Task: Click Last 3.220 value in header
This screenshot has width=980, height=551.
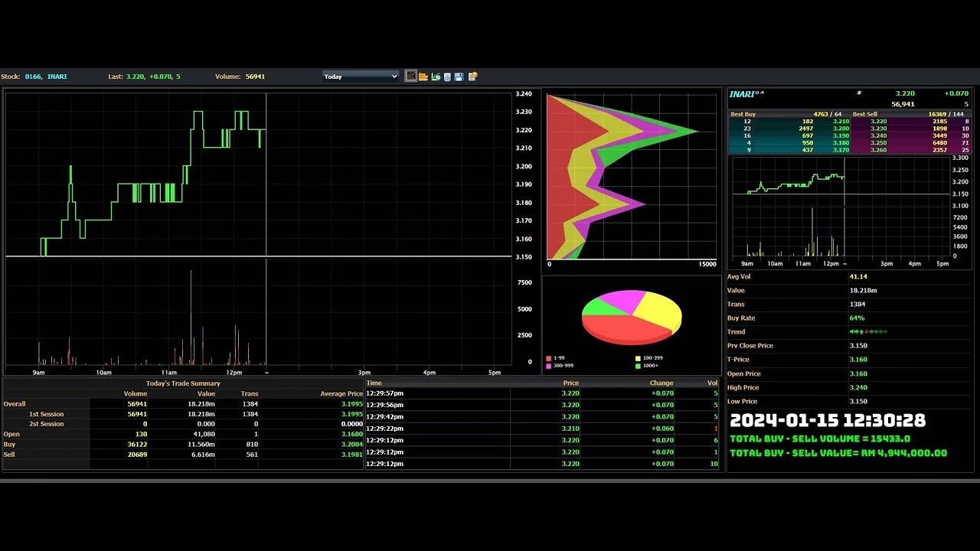Action: coord(135,77)
